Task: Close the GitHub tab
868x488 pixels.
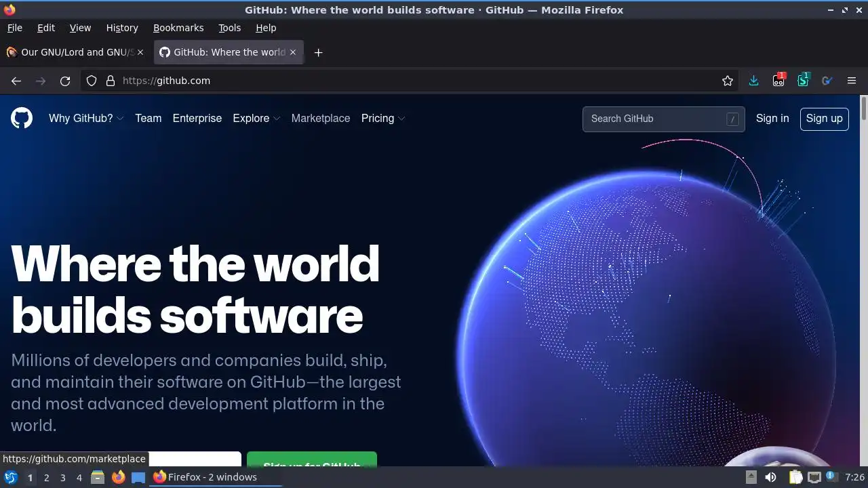Action: click(x=293, y=52)
